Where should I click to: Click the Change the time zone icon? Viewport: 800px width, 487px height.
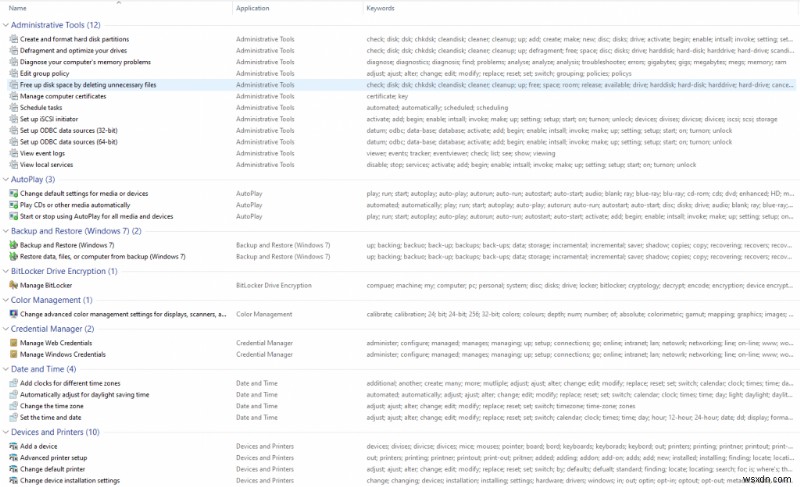14,406
